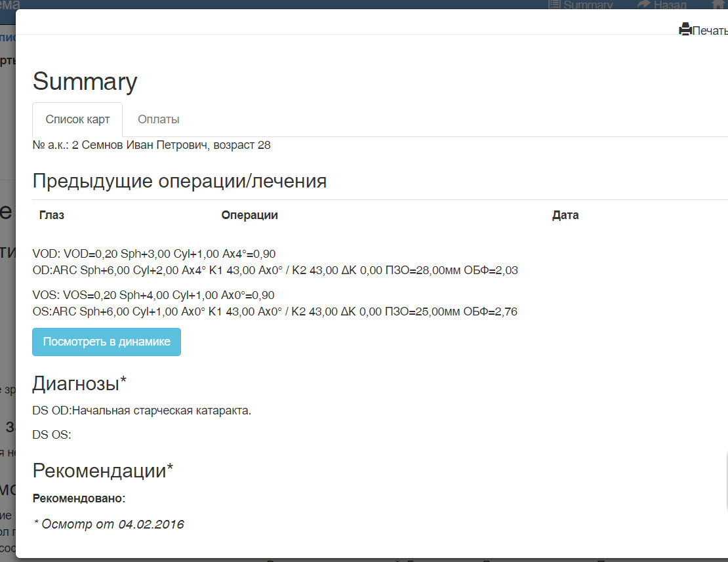Image resolution: width=728 pixels, height=562 pixels.
Task: Click the Назад link text
Action: tap(670, 5)
